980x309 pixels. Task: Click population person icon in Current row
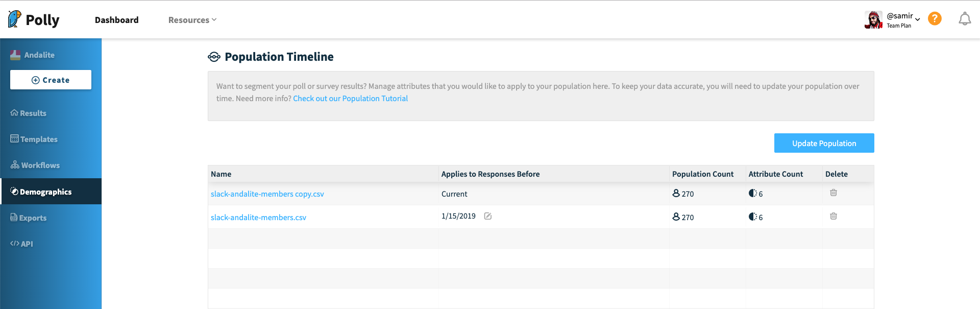coord(676,193)
